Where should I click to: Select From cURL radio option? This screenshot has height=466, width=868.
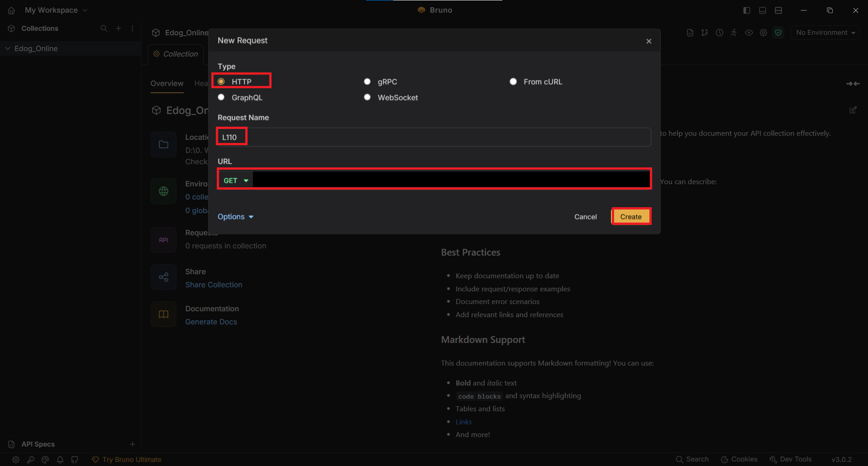[x=513, y=82]
